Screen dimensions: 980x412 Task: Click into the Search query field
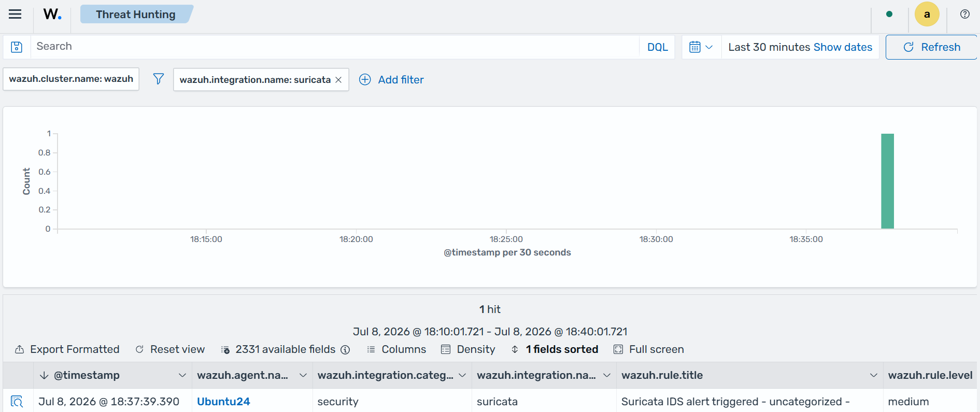(x=334, y=47)
